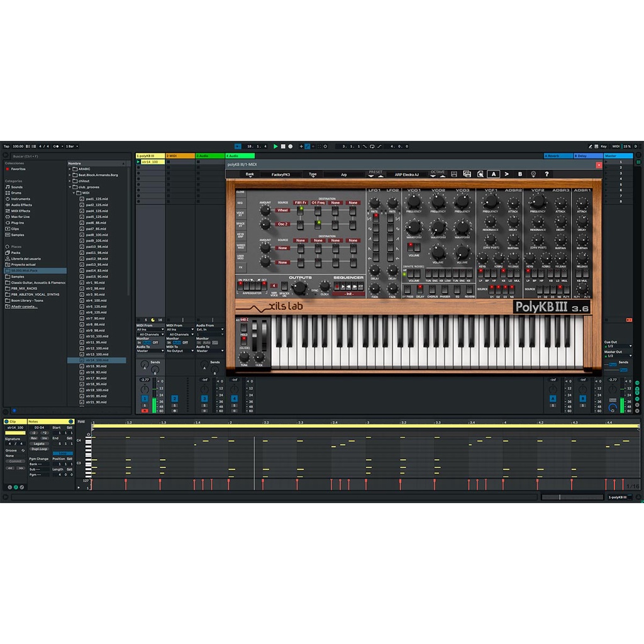Open the Wheel modulation source selector

pyautogui.click(x=282, y=210)
